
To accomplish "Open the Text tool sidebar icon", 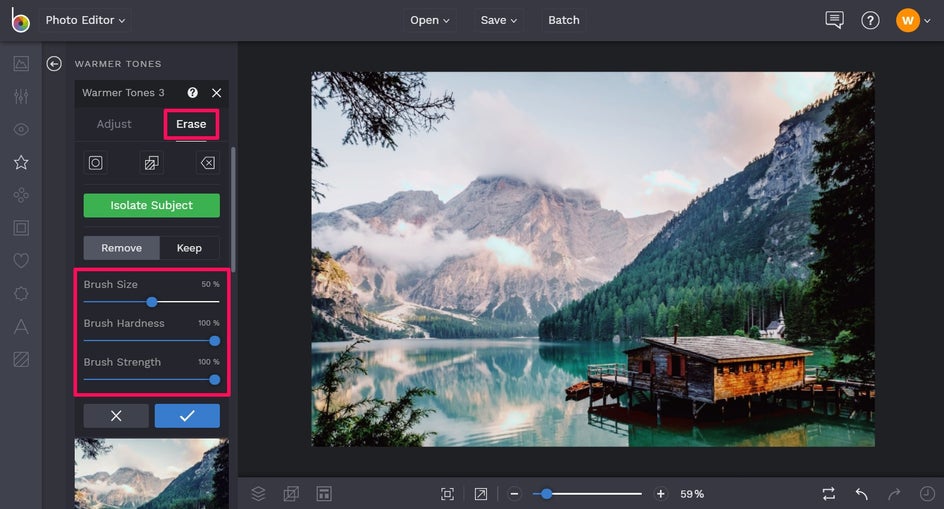I will [21, 326].
